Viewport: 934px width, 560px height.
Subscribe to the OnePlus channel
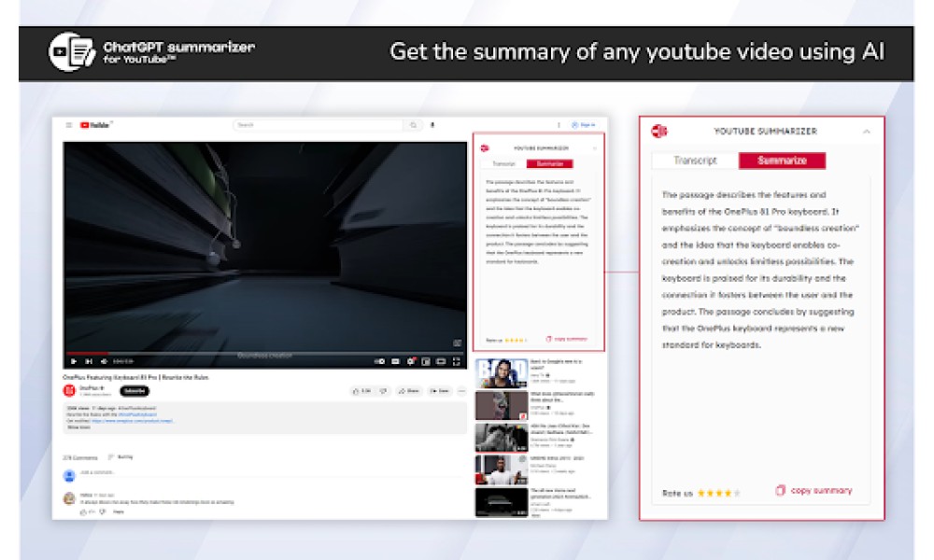134,391
